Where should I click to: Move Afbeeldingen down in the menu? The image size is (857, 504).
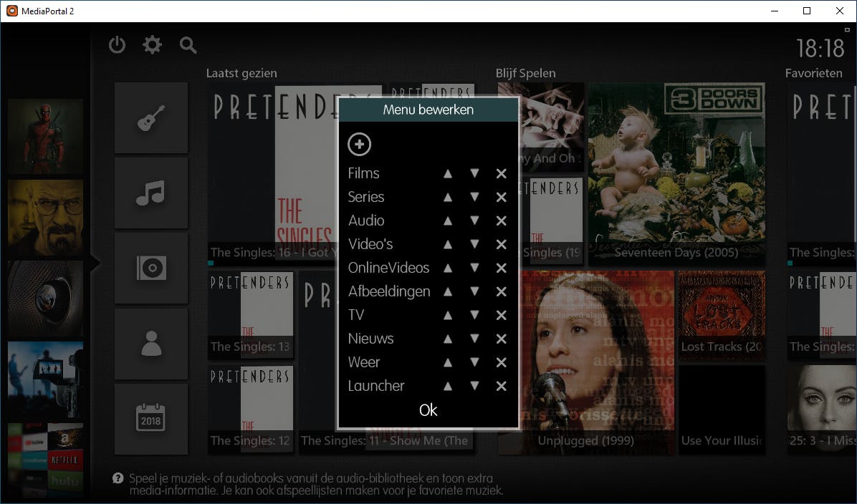pyautogui.click(x=474, y=291)
